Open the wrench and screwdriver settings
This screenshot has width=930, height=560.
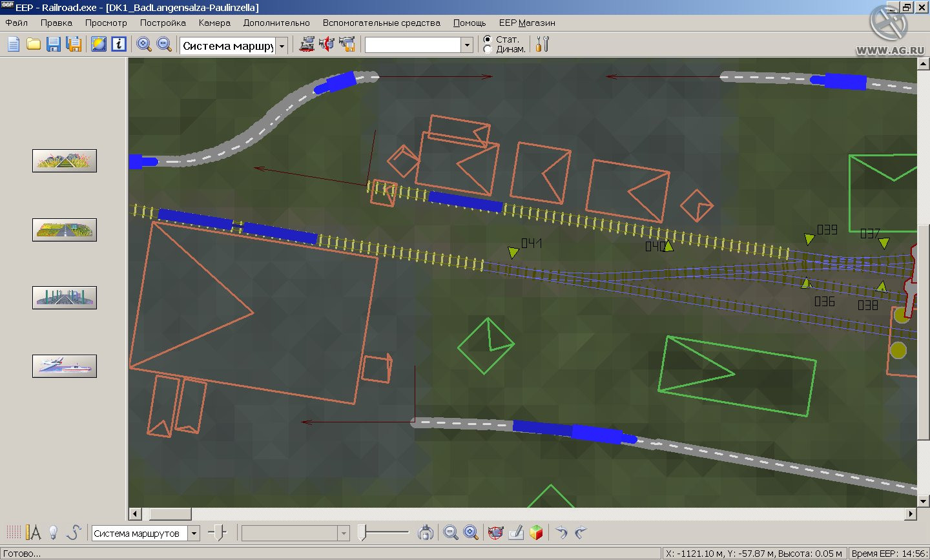click(542, 44)
